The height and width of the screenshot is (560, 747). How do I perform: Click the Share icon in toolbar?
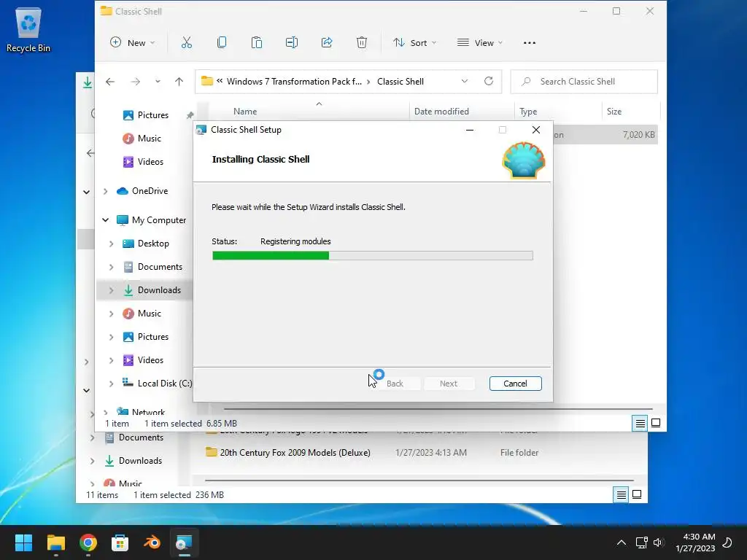[327, 43]
